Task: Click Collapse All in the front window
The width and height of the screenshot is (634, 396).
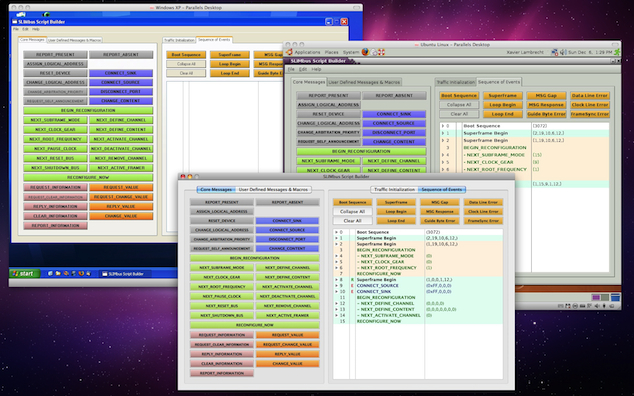Action: (x=353, y=212)
